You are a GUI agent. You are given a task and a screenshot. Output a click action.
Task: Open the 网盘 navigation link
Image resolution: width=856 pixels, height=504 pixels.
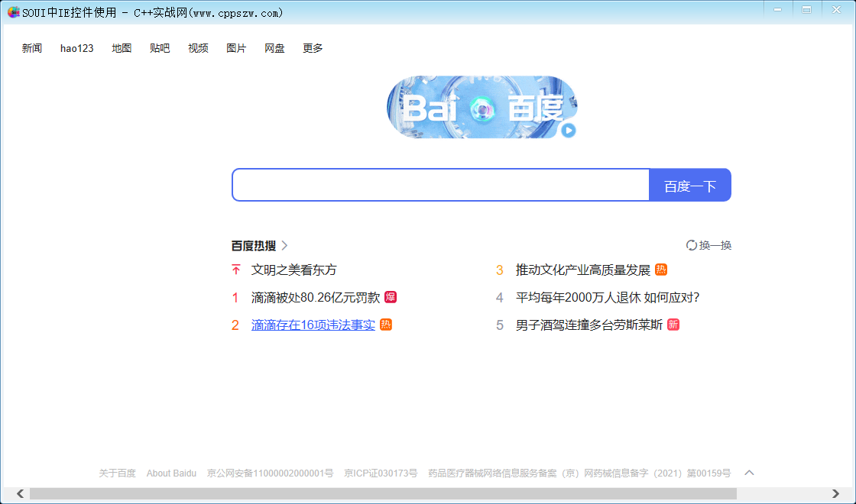pos(274,48)
